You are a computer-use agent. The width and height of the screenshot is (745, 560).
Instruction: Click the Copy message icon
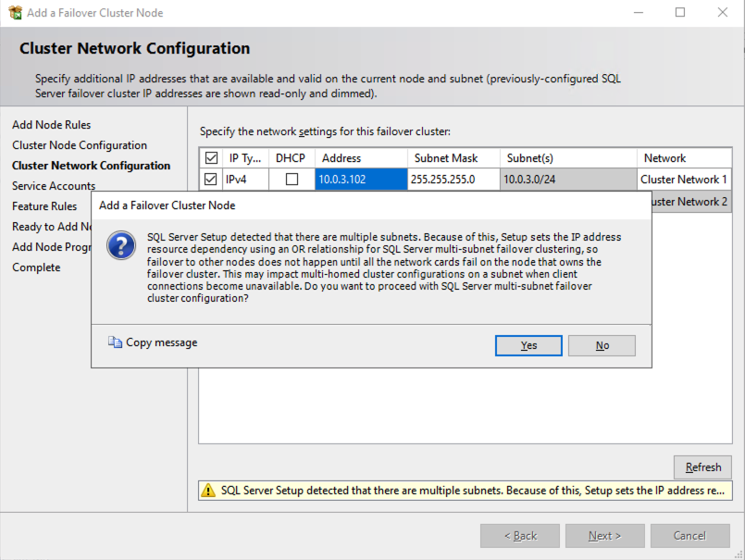115,342
